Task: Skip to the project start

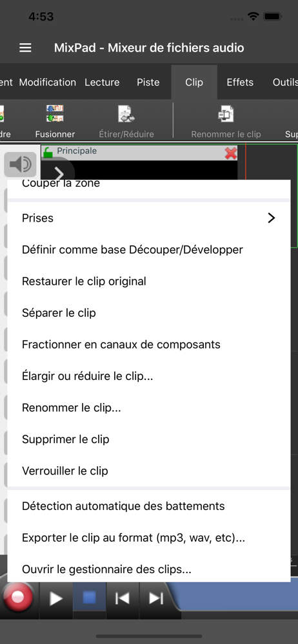Action: (123, 598)
